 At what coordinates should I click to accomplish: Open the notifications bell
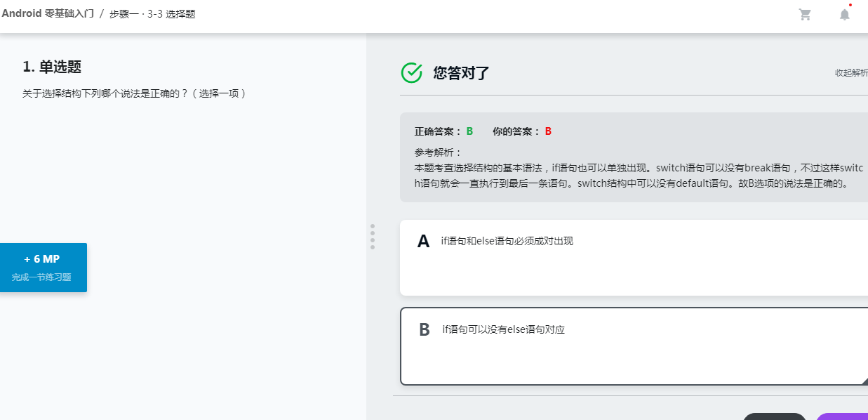[845, 14]
